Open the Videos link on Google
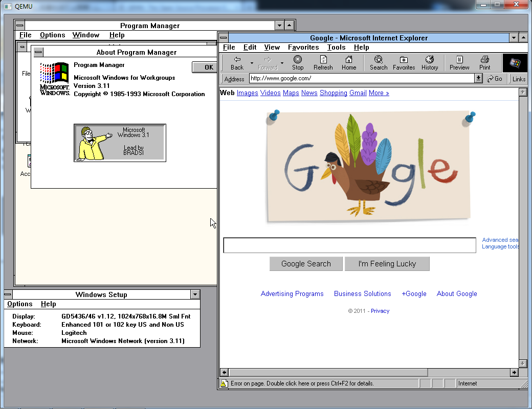The height and width of the screenshot is (409, 532). click(271, 93)
